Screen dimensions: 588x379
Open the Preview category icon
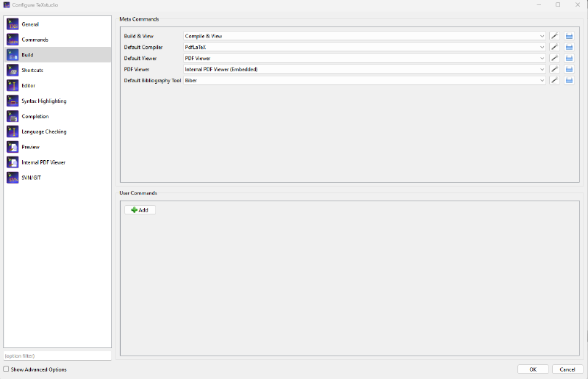tap(12, 148)
